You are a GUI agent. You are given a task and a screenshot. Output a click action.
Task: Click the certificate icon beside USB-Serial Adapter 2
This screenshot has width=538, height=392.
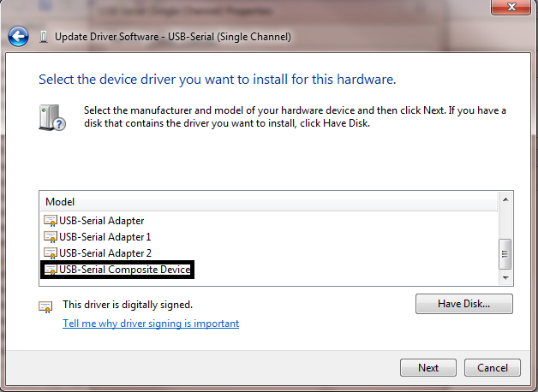(51, 253)
